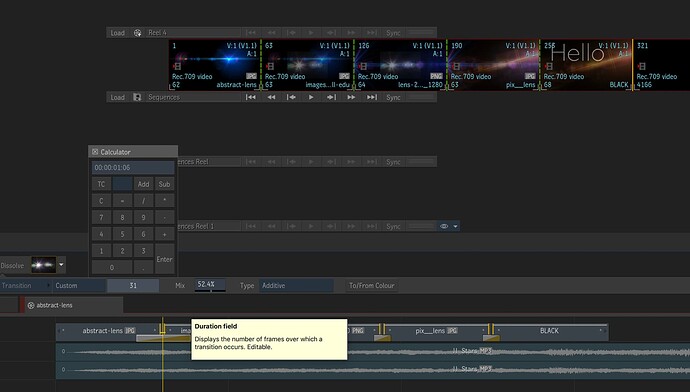Open the Type dropdown set to Additive
The width and height of the screenshot is (690, 392).
click(x=296, y=286)
